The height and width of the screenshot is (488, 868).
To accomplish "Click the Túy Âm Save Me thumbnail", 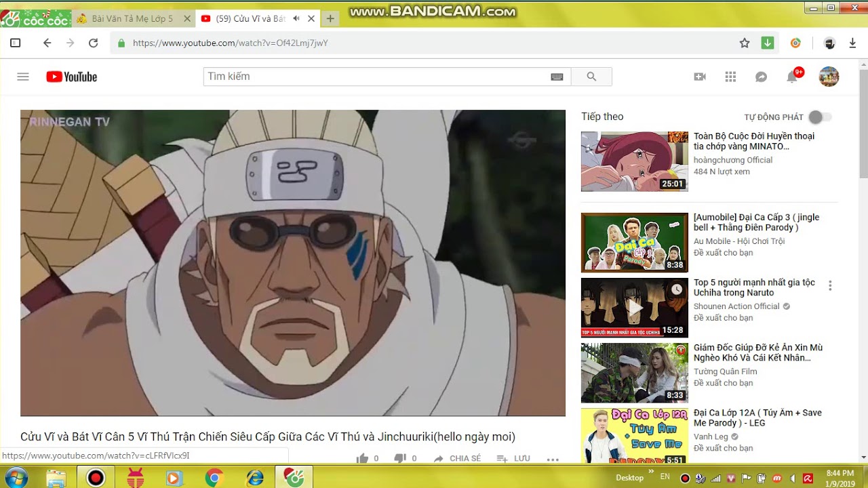I will 635,436.
